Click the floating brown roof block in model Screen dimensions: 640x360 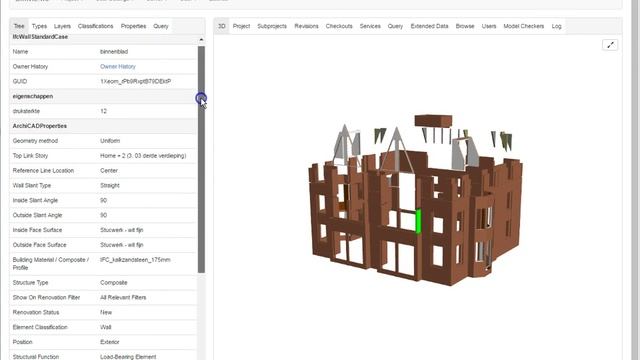[x=433, y=121]
